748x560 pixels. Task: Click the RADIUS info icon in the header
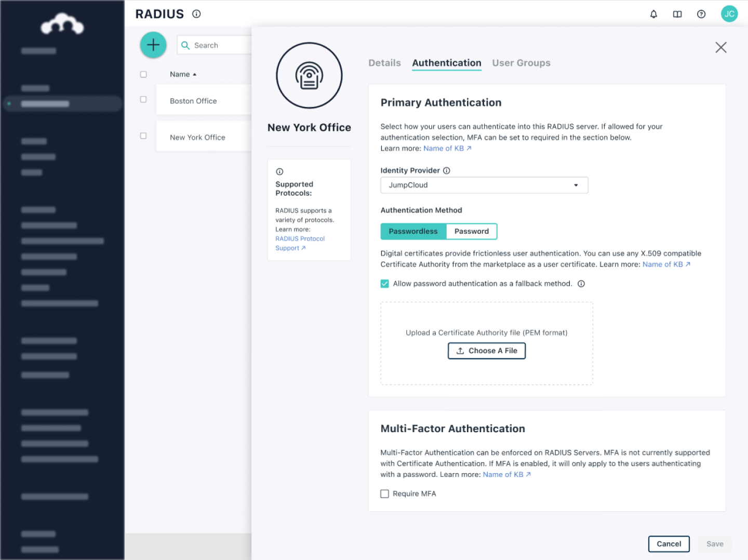[196, 14]
